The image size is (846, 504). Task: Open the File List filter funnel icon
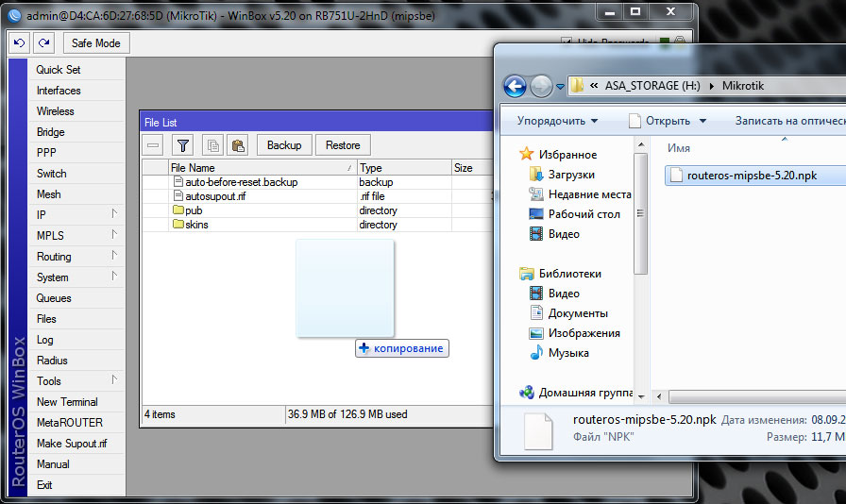click(183, 145)
